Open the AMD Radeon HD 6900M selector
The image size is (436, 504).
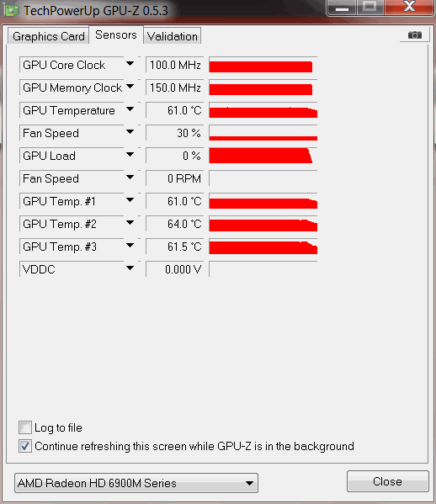[136, 483]
